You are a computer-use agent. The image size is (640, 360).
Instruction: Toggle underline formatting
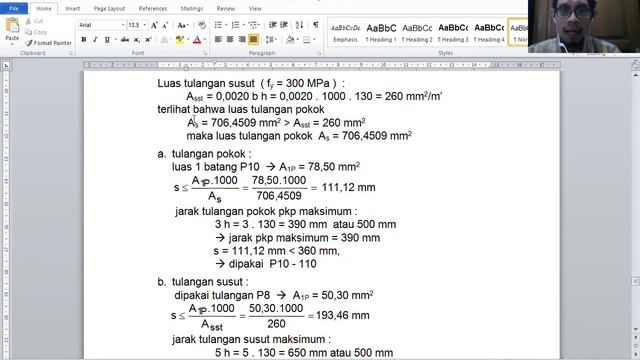[107, 40]
